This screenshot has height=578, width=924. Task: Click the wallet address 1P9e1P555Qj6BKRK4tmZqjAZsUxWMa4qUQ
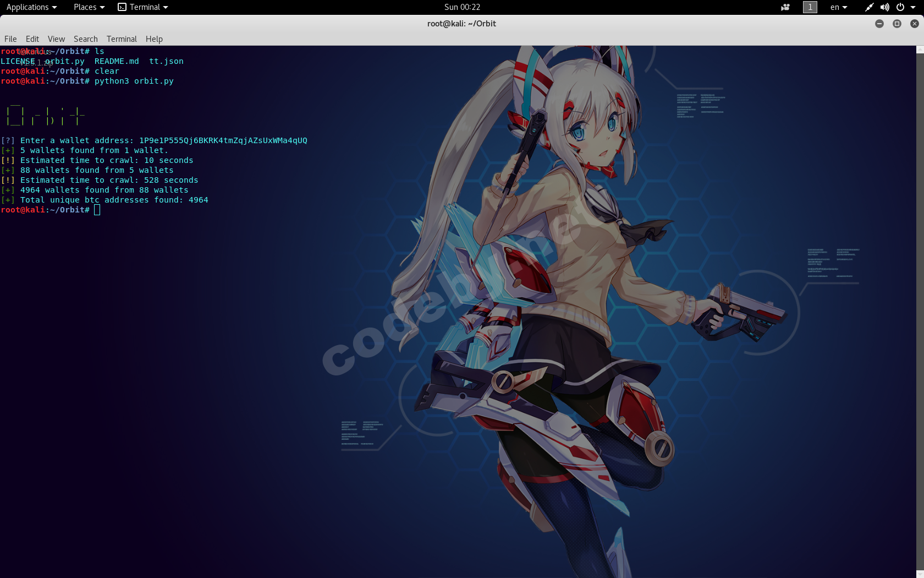pos(223,140)
